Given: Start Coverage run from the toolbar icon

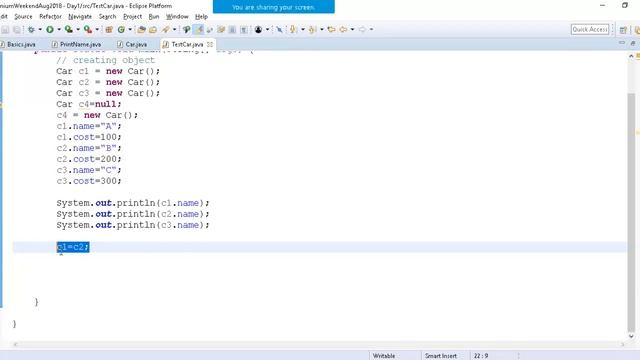Looking at the screenshot, I should tap(69, 29).
